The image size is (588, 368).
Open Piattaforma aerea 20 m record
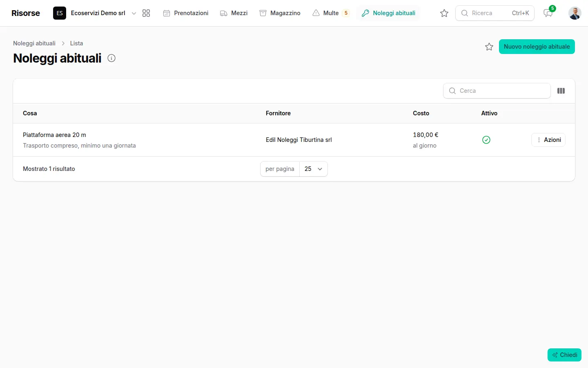point(54,135)
